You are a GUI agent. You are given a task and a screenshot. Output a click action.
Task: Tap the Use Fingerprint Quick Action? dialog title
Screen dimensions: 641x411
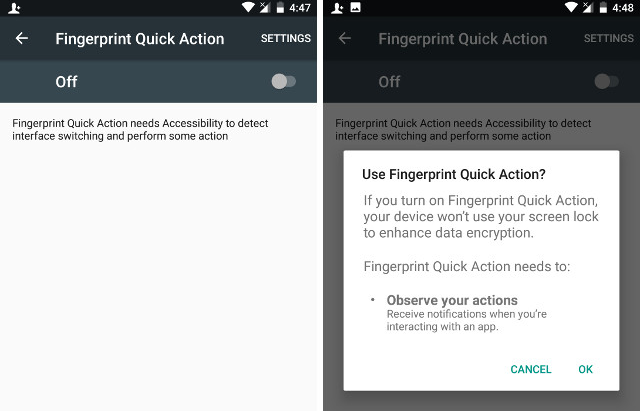[453, 174]
